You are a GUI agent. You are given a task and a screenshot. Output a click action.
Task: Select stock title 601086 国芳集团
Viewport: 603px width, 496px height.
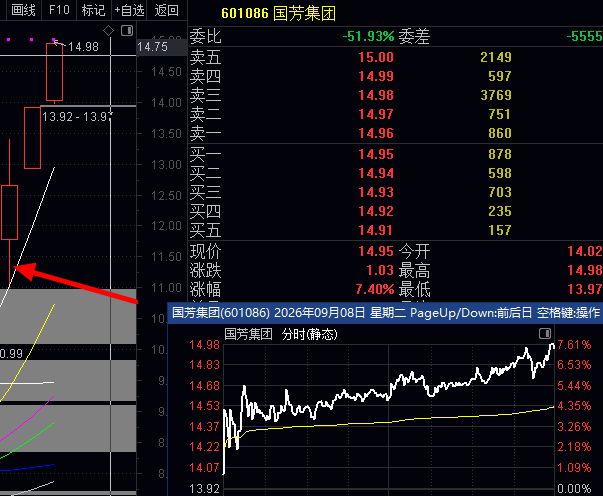[278, 13]
